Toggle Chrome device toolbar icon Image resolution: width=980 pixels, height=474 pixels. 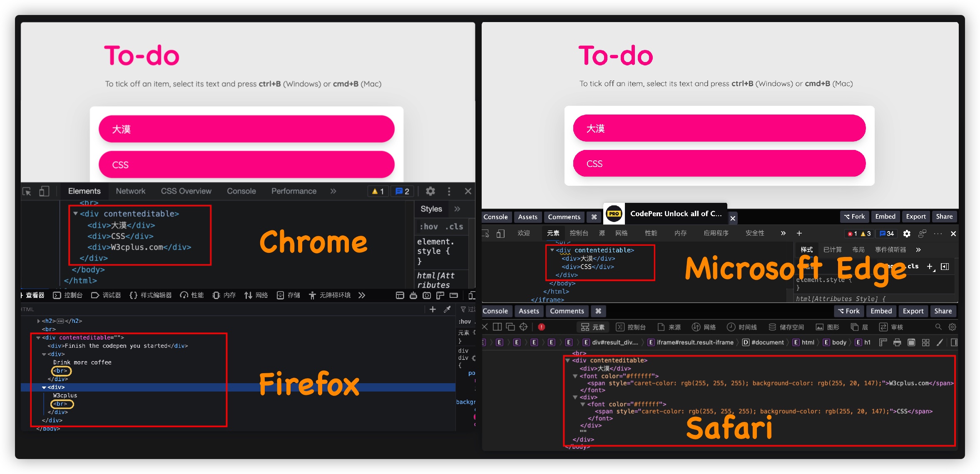[44, 191]
